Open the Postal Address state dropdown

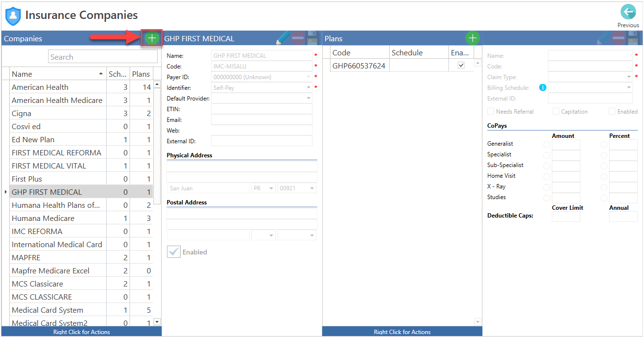tap(271, 236)
